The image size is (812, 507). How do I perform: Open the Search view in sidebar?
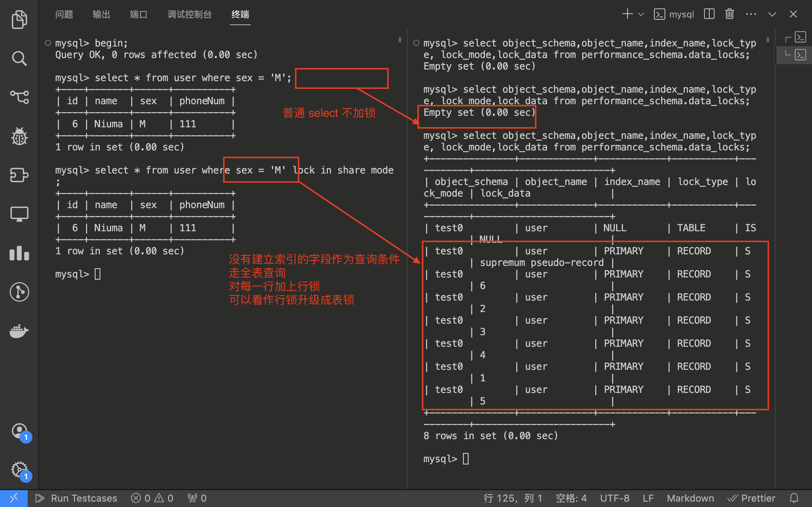click(19, 58)
